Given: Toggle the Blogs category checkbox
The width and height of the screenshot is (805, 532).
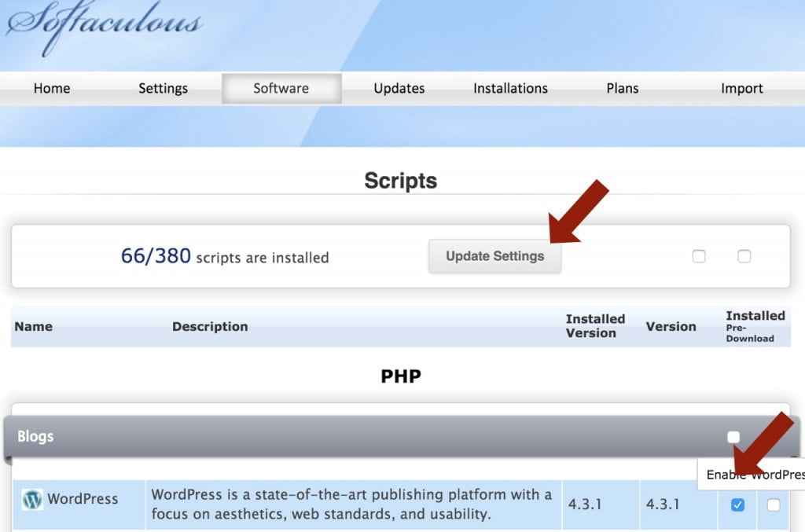Looking at the screenshot, I should [x=733, y=437].
